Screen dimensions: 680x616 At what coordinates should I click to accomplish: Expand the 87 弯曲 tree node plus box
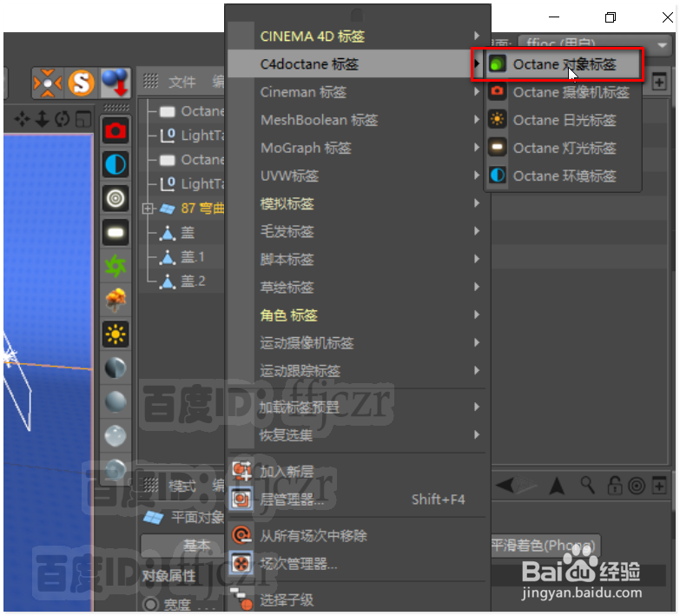[148, 209]
